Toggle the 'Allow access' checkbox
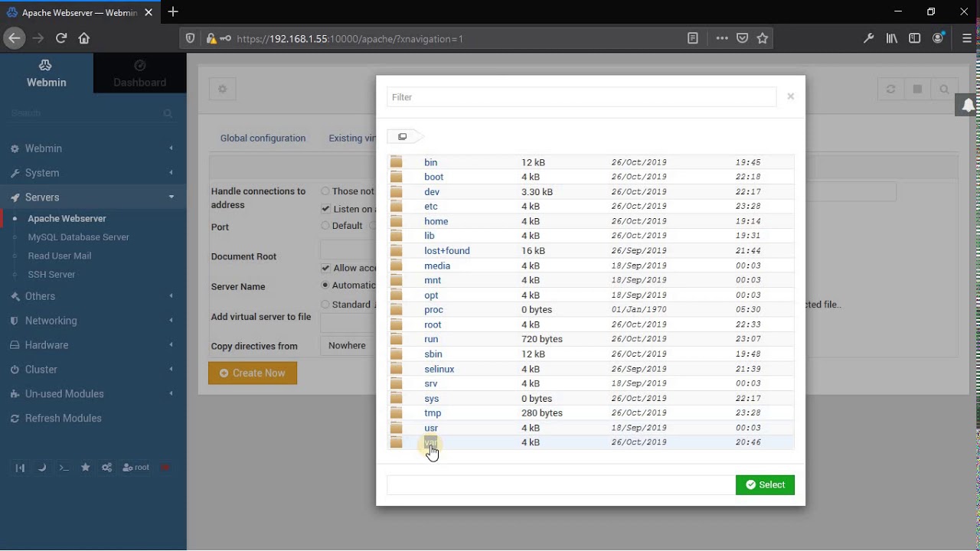The width and height of the screenshot is (980, 551). tap(325, 268)
